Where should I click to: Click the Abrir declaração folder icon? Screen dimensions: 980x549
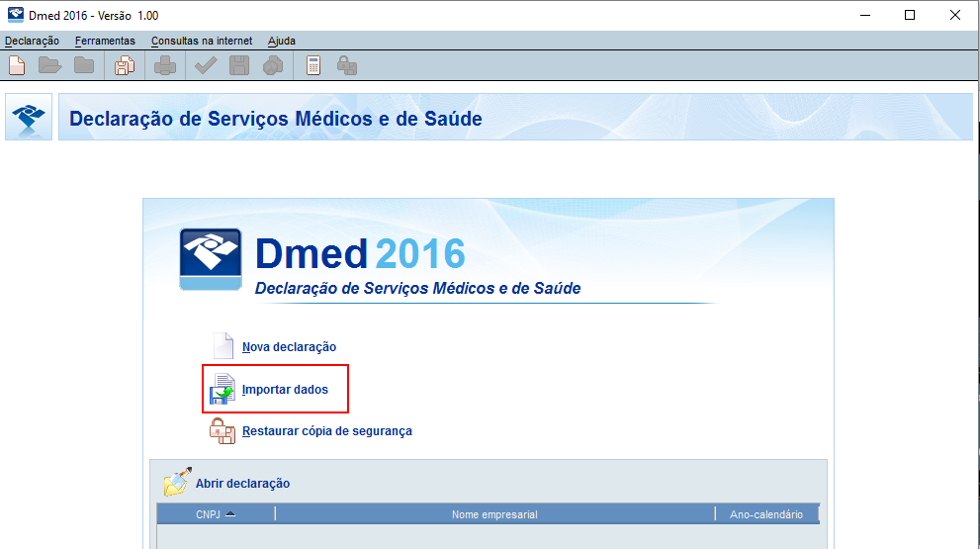[177, 482]
